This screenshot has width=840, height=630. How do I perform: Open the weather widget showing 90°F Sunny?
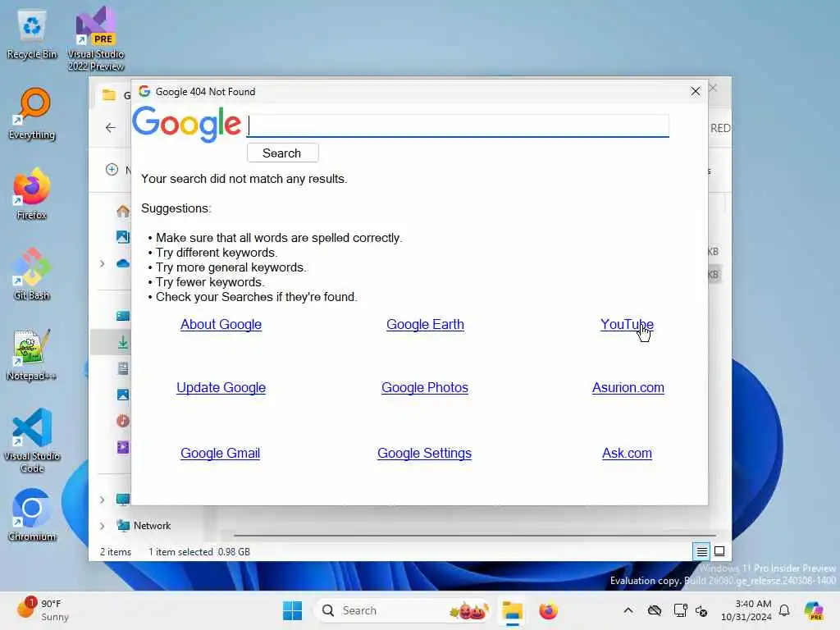(x=43, y=610)
